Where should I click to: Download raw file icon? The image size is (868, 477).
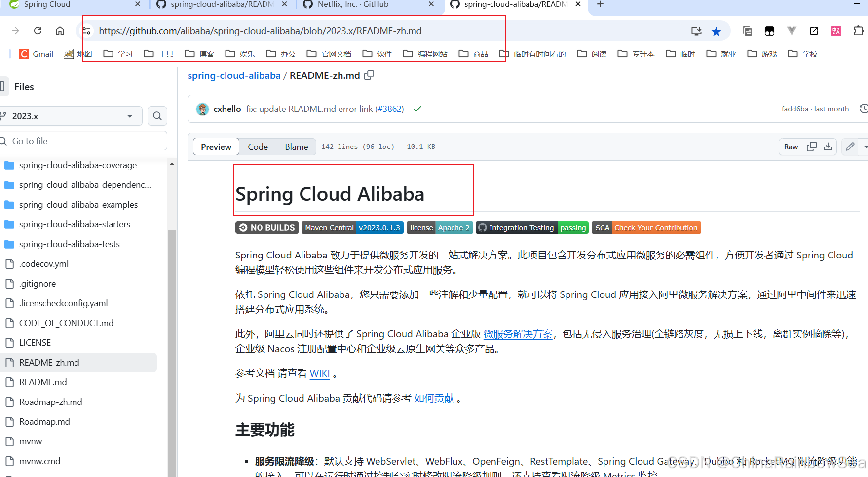click(x=828, y=147)
